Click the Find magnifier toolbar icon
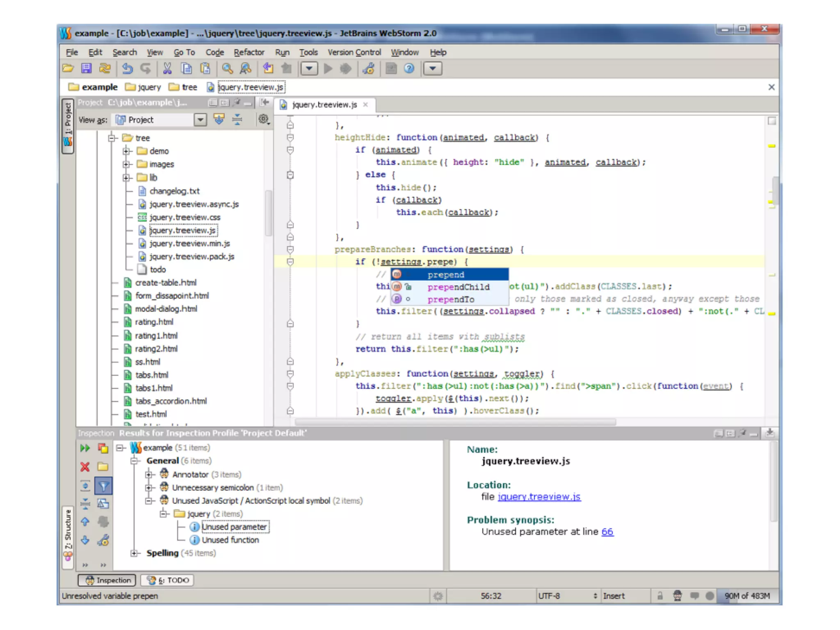 pyautogui.click(x=227, y=68)
